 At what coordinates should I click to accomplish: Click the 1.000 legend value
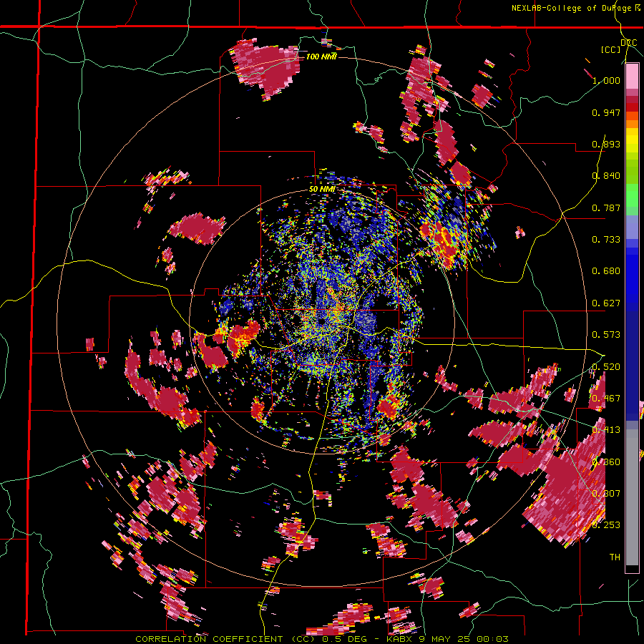click(x=606, y=80)
